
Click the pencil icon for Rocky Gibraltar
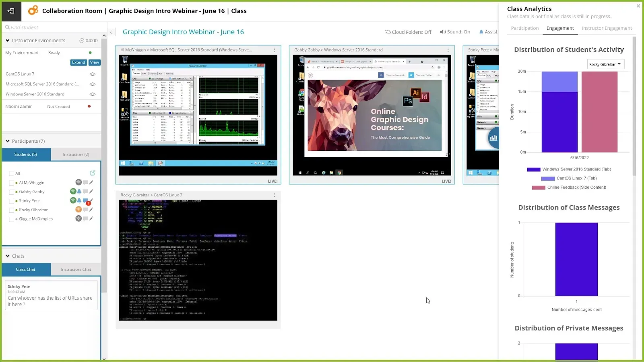click(91, 209)
